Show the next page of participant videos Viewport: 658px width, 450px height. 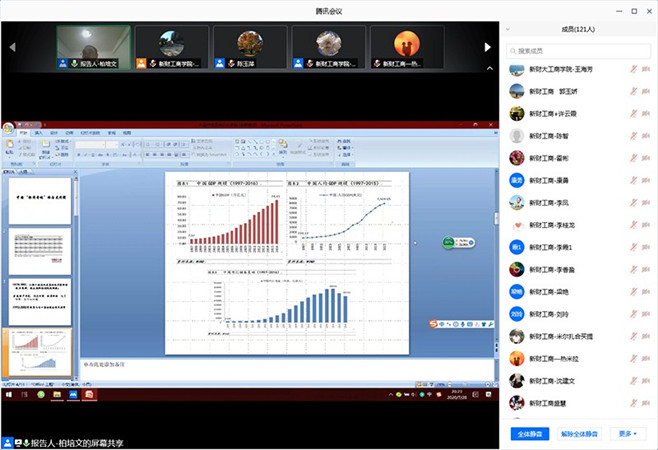487,47
